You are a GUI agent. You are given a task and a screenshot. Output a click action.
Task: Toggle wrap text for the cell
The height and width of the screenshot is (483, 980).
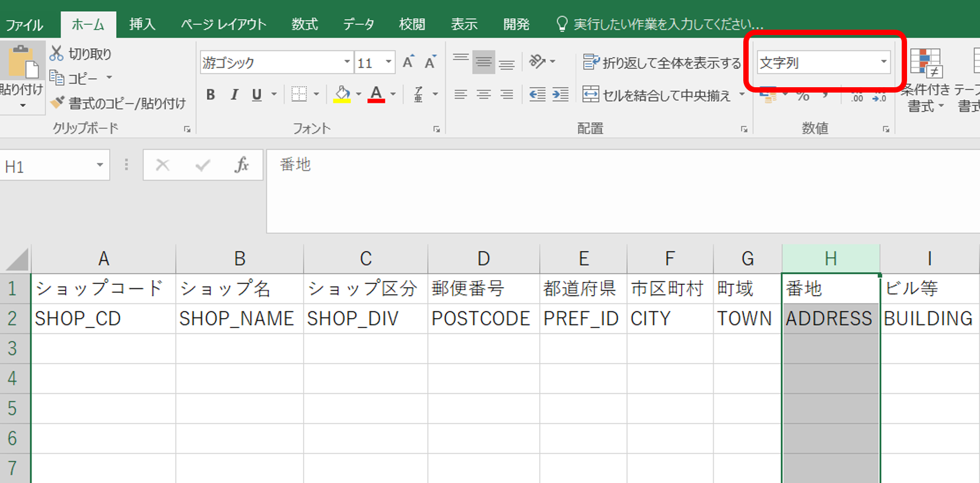(662, 62)
